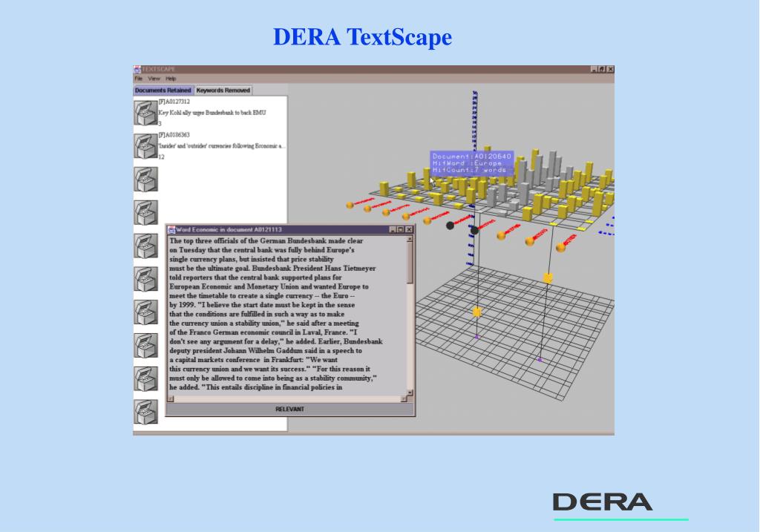Minimize the Word Economic document window
This screenshot has height=532, width=760.
[x=393, y=230]
